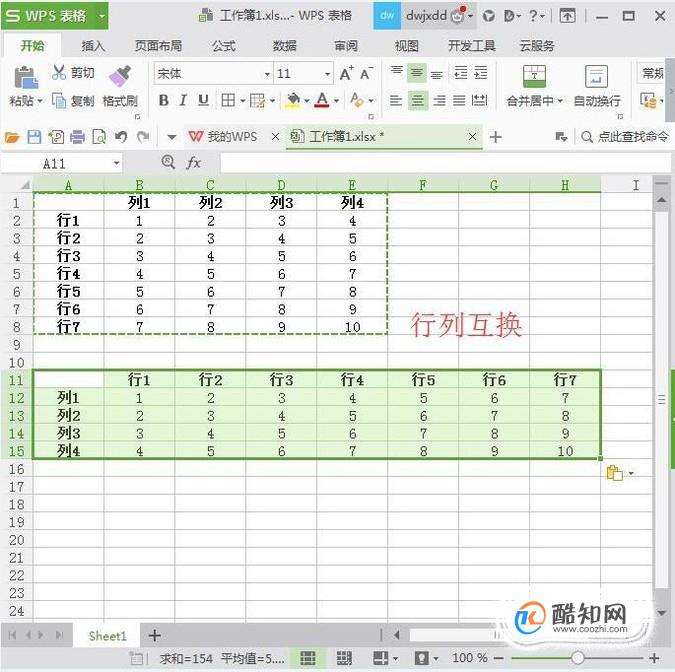
Task: Open new document tab with plus
Action: (x=495, y=137)
